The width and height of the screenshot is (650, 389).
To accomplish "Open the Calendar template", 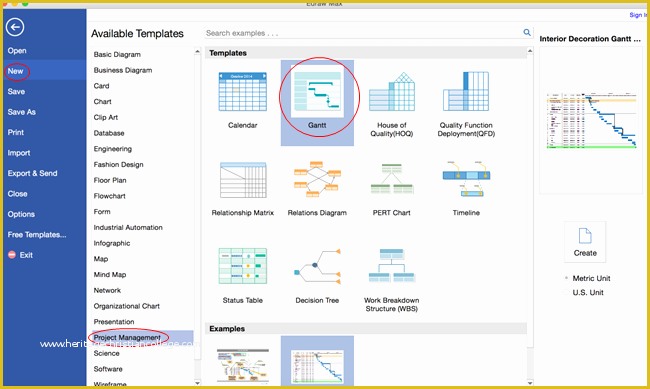I will [243, 92].
